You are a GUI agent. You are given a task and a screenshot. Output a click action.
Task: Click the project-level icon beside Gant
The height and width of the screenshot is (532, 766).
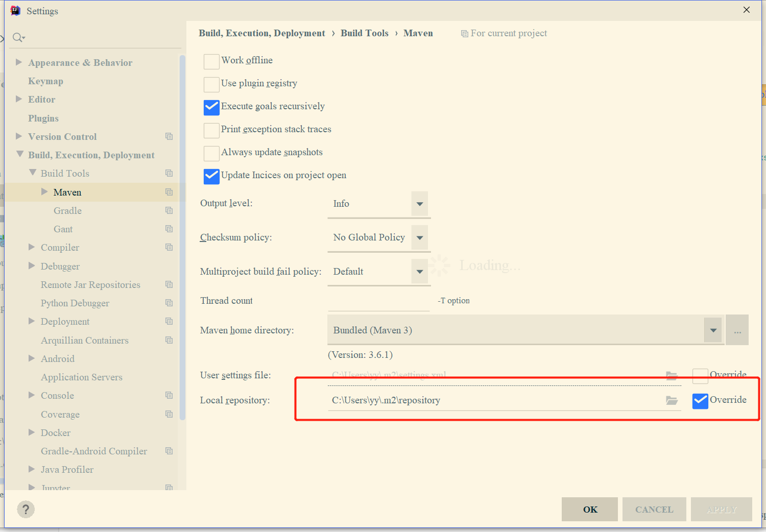click(169, 229)
